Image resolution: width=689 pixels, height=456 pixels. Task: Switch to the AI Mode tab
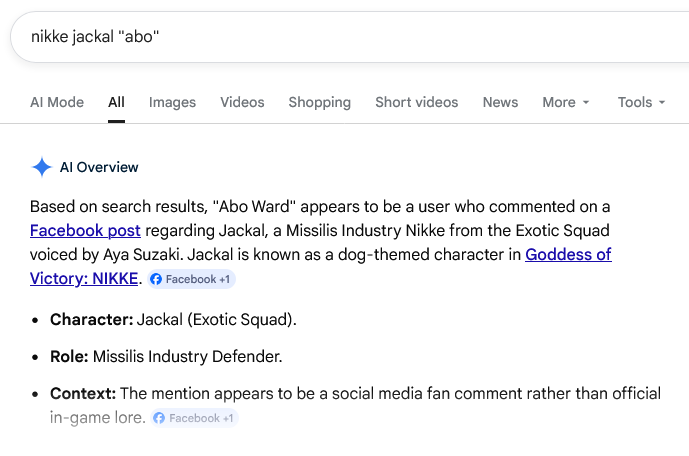click(57, 102)
